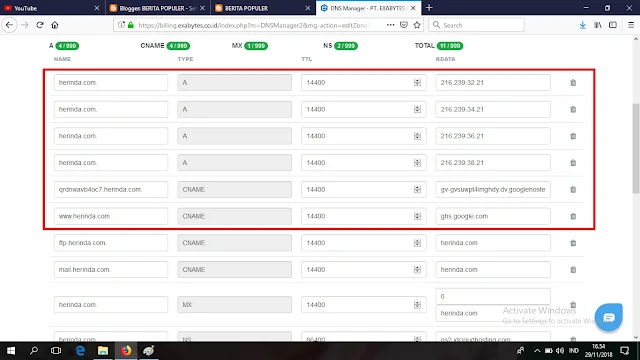The width and height of the screenshot is (640, 360).
Task: Close the DNS Manager tab
Action: (413, 8)
